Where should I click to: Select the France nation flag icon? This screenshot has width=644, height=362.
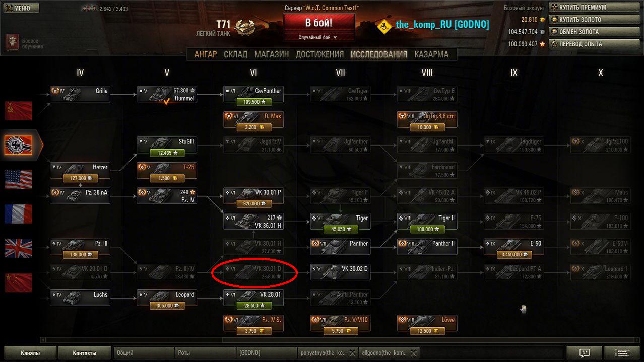18,213
